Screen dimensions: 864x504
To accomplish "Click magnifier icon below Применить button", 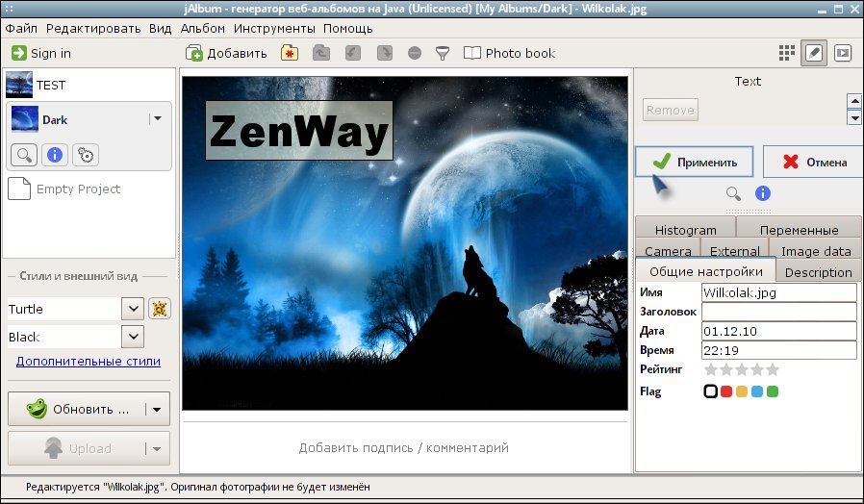I will [x=733, y=193].
